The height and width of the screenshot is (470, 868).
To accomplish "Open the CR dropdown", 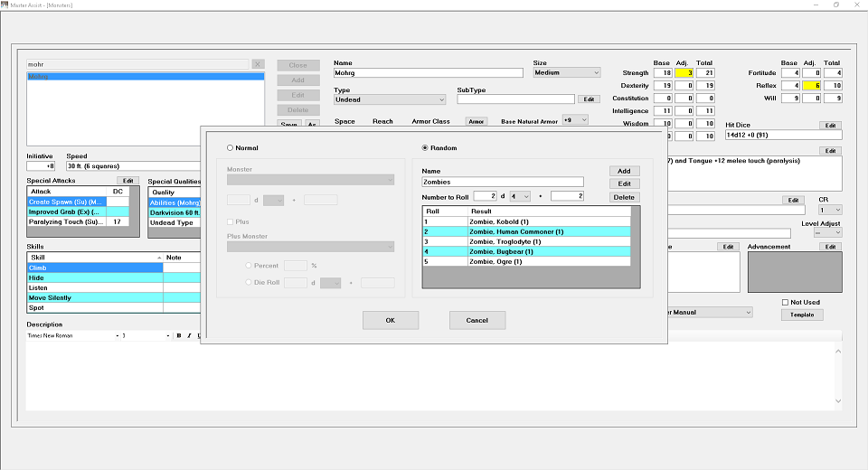I will click(830, 210).
